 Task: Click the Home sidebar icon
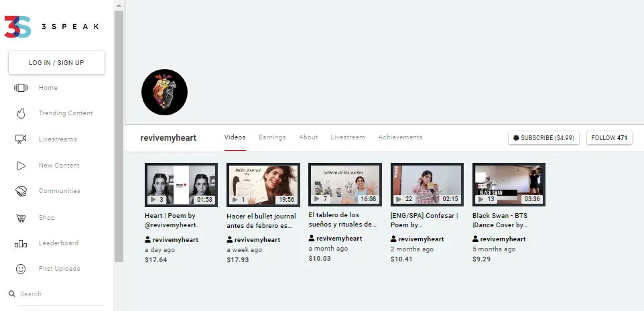click(x=21, y=88)
